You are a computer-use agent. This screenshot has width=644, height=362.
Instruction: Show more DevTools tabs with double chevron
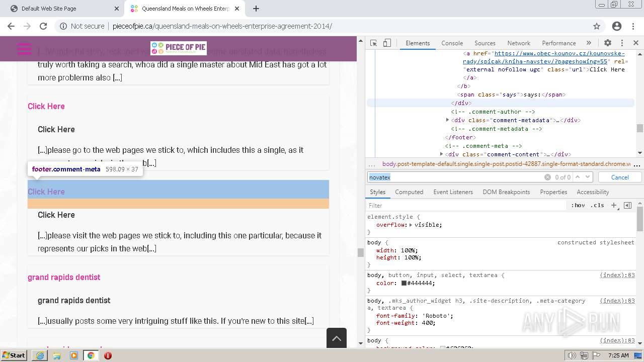tap(589, 43)
